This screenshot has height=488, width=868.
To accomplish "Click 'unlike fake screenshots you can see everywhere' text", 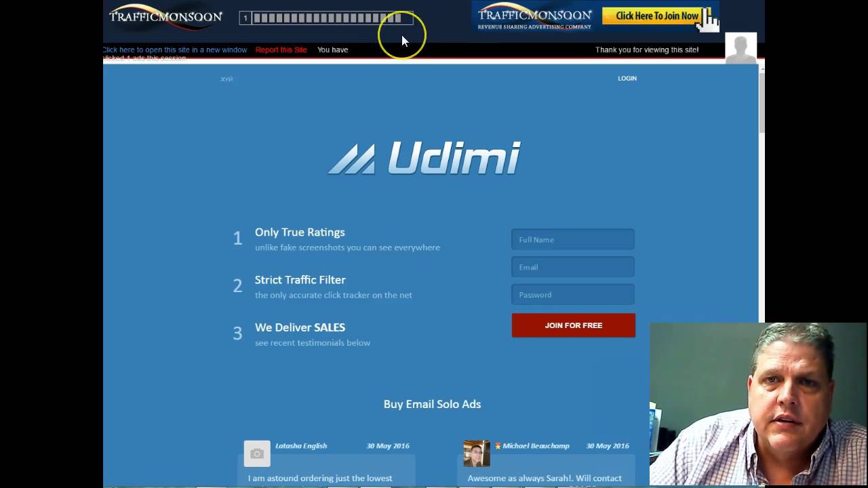I will pyautogui.click(x=347, y=247).
